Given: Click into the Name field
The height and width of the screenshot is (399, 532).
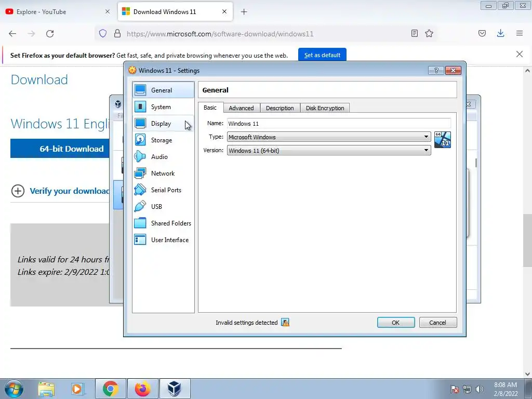Looking at the screenshot, I should point(339,124).
